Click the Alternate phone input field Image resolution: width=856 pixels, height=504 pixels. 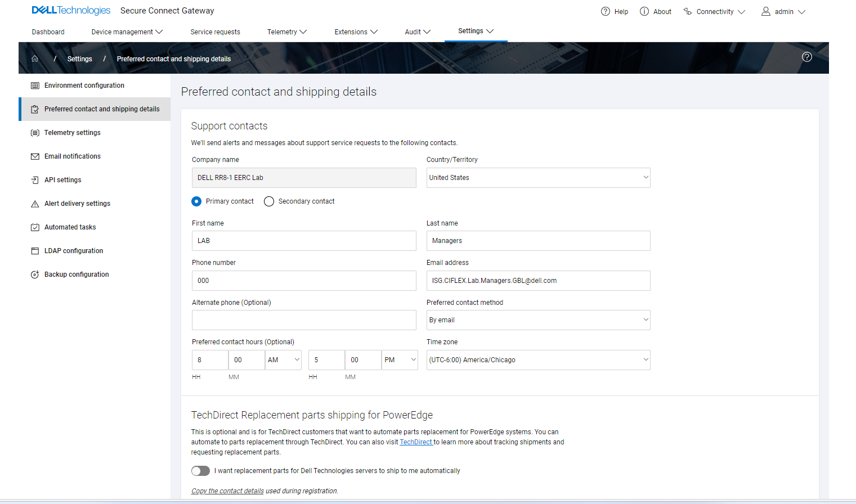(304, 319)
